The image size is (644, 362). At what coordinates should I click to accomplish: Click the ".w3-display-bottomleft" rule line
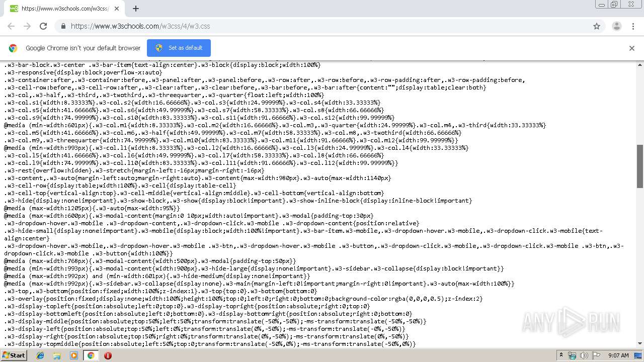208,314
